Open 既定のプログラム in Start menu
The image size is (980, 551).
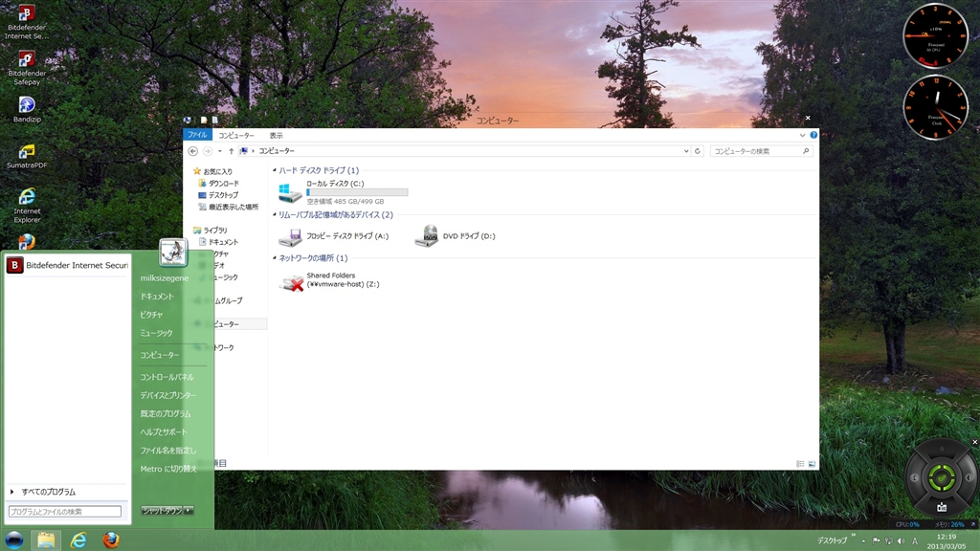click(165, 413)
